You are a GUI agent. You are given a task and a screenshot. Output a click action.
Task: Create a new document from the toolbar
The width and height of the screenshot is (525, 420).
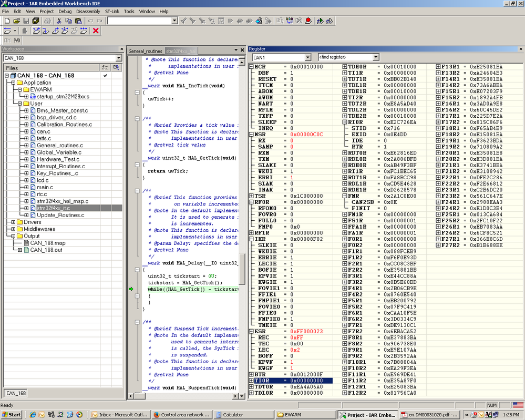click(x=7, y=21)
